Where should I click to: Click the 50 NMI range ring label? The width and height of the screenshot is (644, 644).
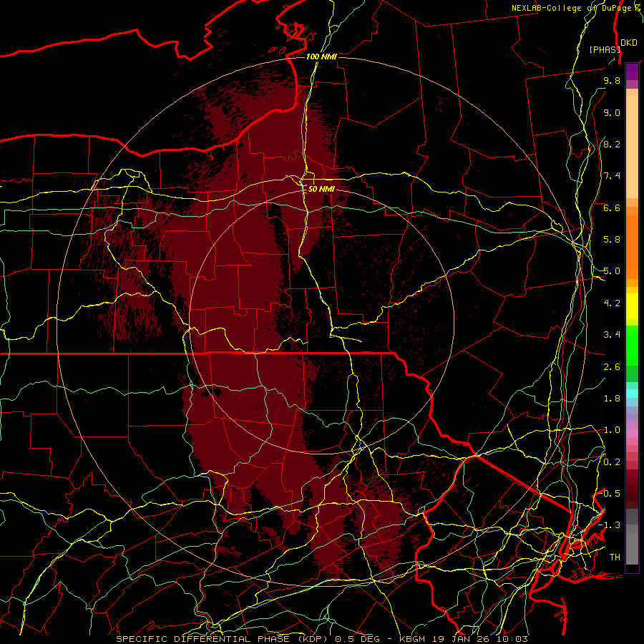coord(321,189)
